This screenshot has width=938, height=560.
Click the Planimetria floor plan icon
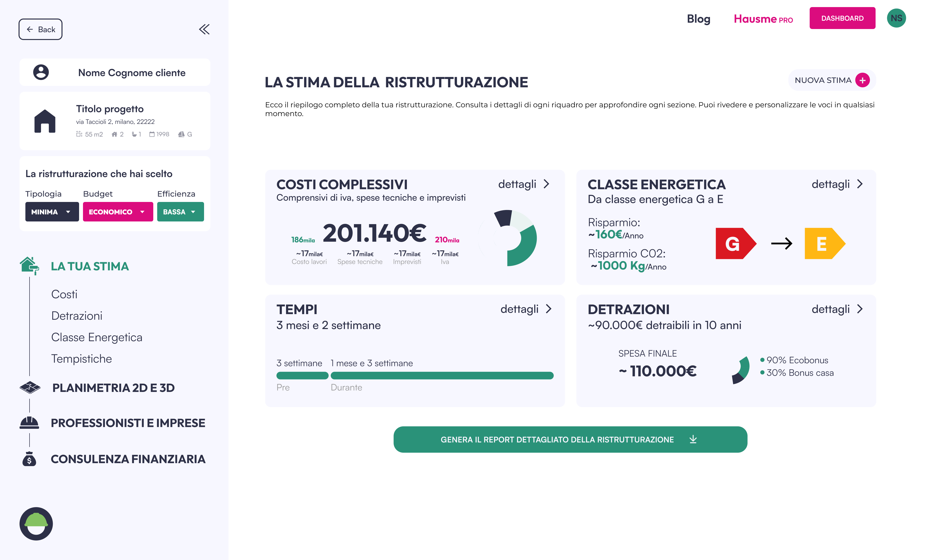[30, 388]
